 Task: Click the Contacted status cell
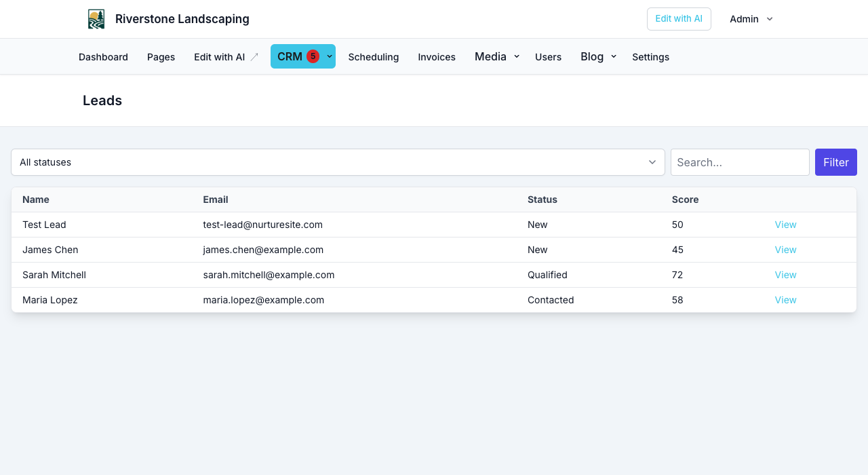551,300
